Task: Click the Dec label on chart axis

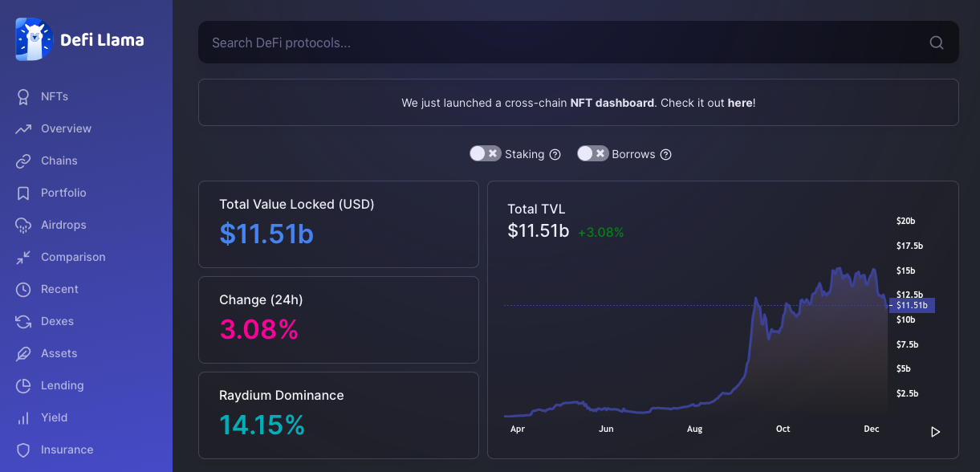Action: point(872,429)
